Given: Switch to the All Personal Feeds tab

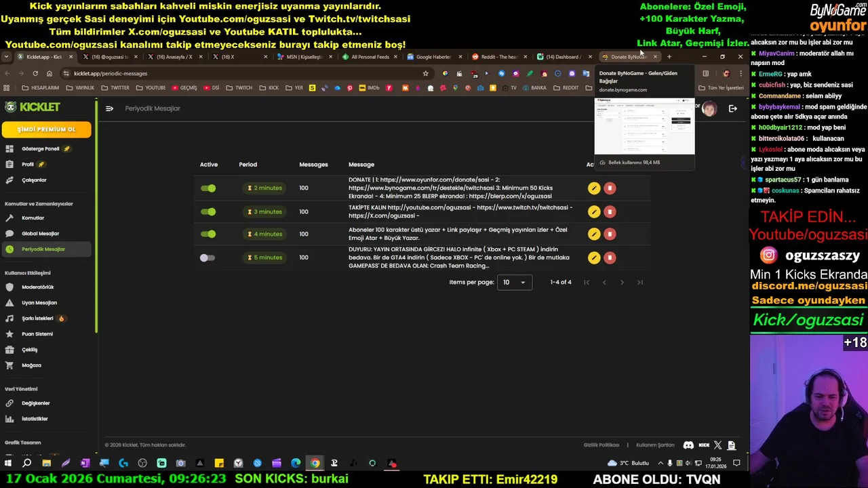Looking at the screenshot, I should pos(370,57).
